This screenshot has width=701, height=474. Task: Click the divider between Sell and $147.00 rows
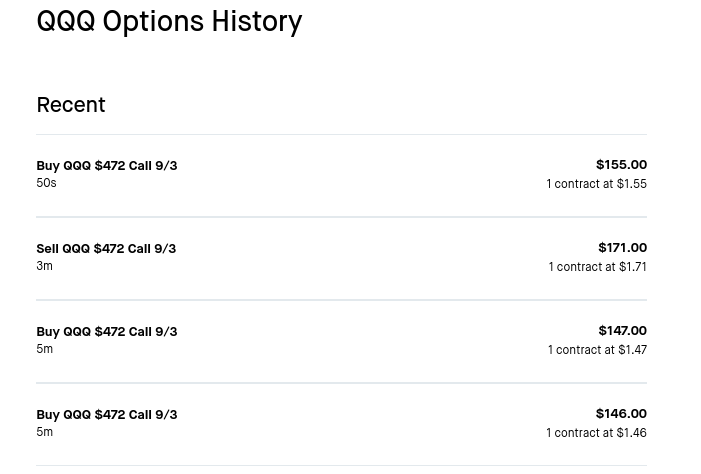[x=342, y=300]
